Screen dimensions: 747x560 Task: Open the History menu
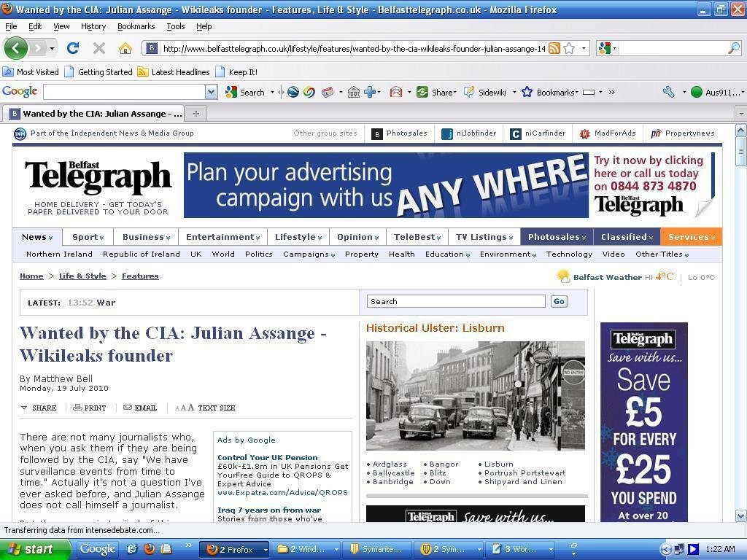93,26
